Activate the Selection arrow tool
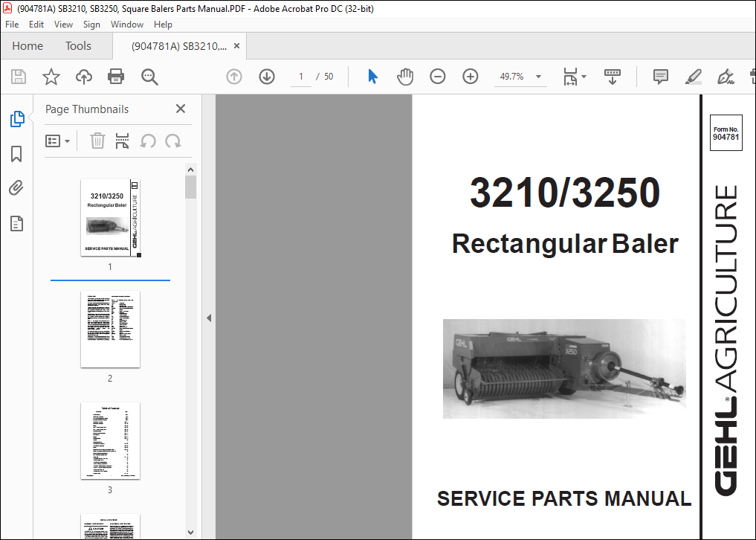756x540 pixels. (372, 77)
